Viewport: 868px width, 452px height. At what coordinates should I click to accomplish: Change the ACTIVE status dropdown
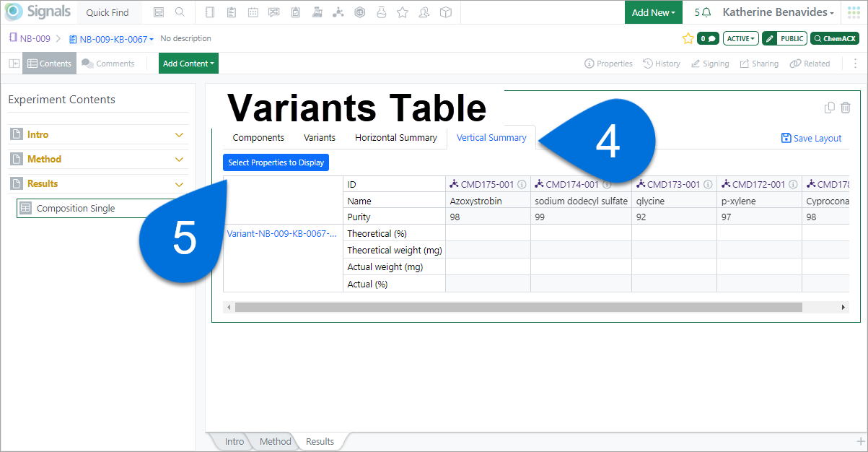point(741,38)
